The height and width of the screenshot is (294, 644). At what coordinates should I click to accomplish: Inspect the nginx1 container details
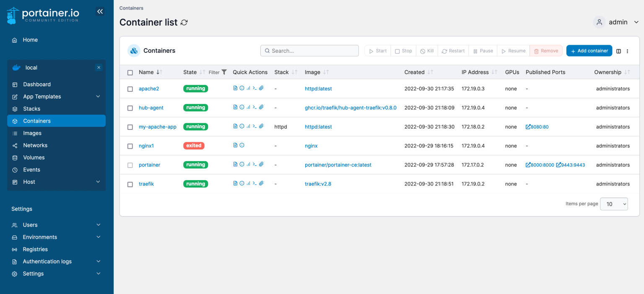[241, 145]
